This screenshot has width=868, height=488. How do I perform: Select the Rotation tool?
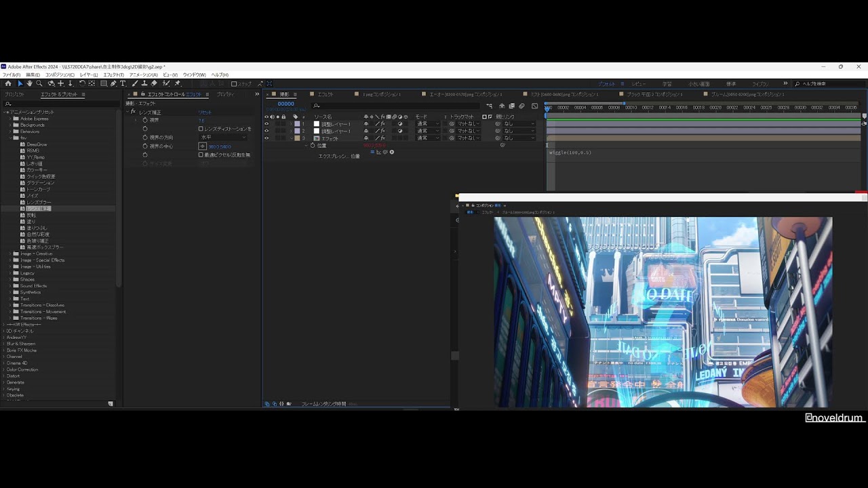click(82, 83)
